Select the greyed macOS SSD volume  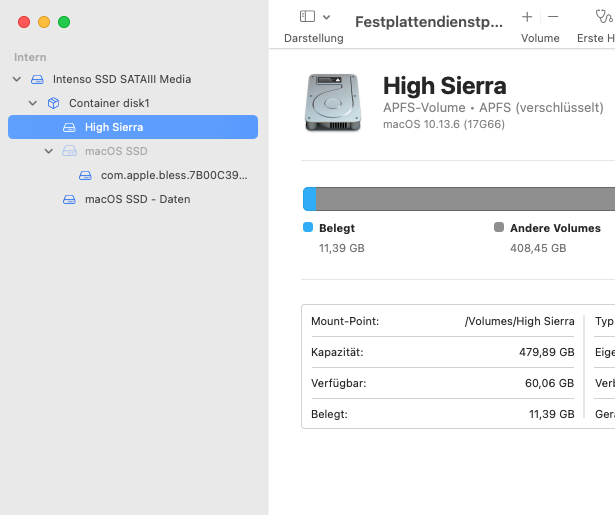pyautogui.click(x=116, y=151)
